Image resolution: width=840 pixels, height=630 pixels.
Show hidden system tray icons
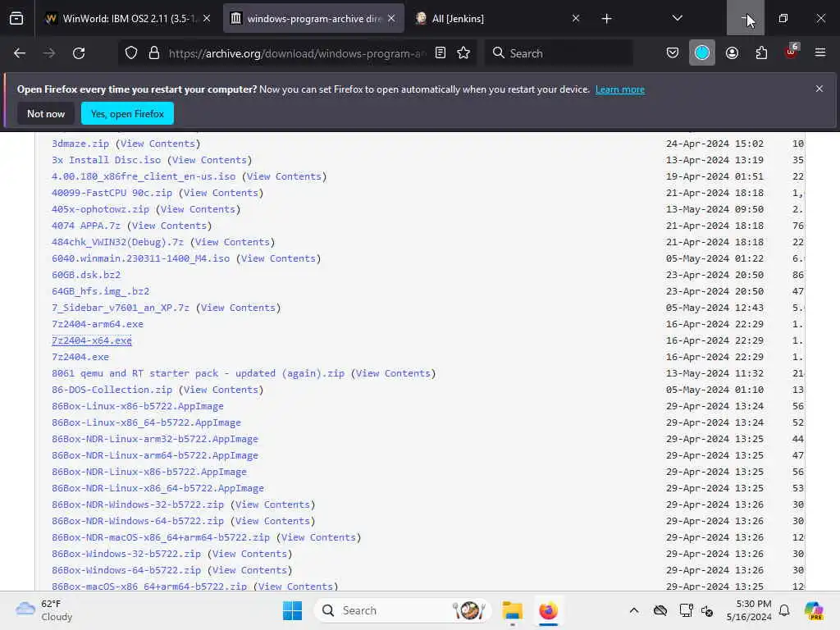tap(634, 610)
